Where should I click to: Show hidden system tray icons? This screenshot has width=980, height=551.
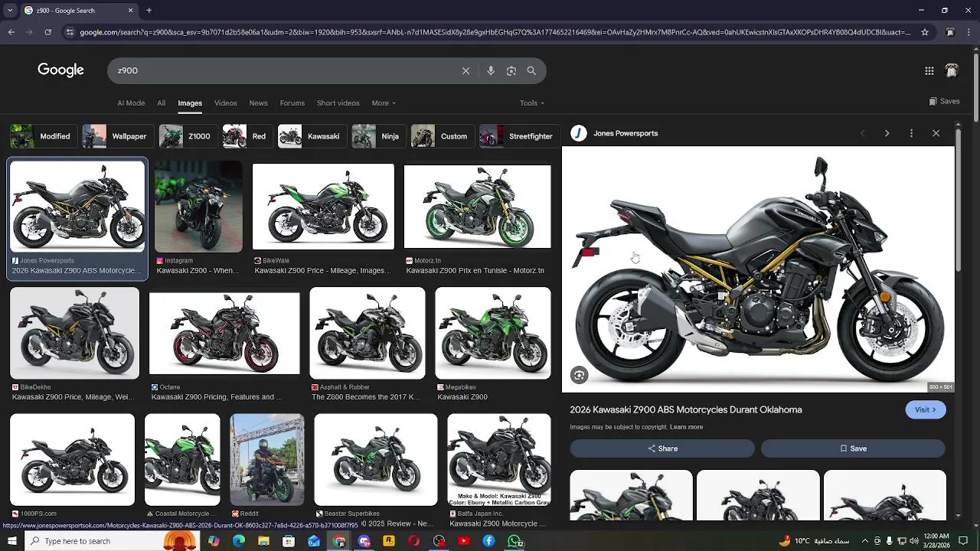pos(865,541)
